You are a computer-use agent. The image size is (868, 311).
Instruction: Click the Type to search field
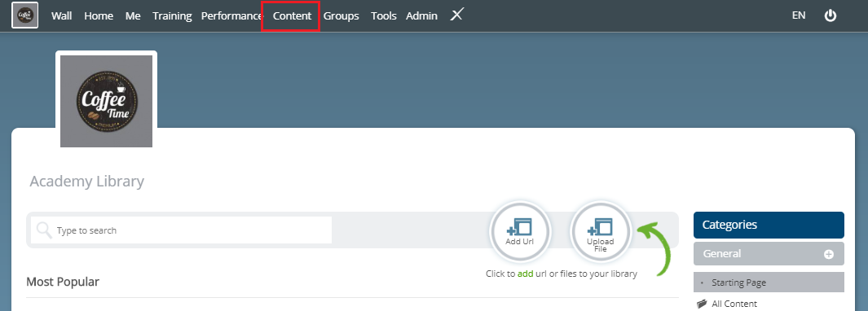[181, 230]
